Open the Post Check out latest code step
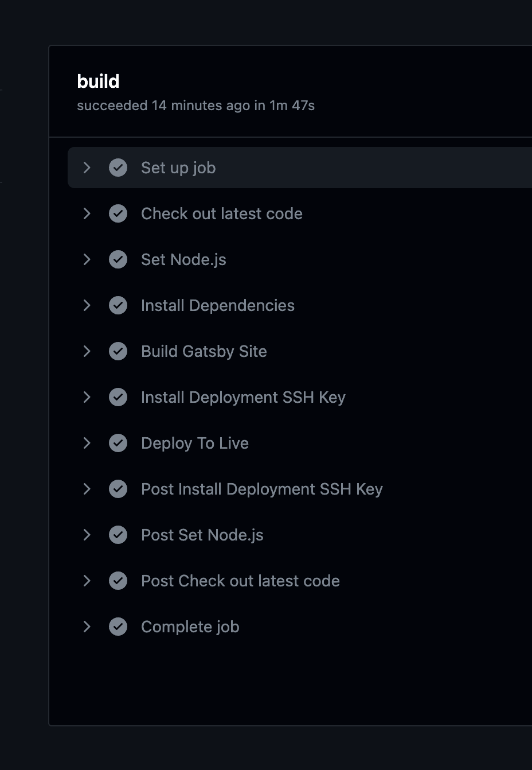The width and height of the screenshot is (532, 770). tap(240, 581)
